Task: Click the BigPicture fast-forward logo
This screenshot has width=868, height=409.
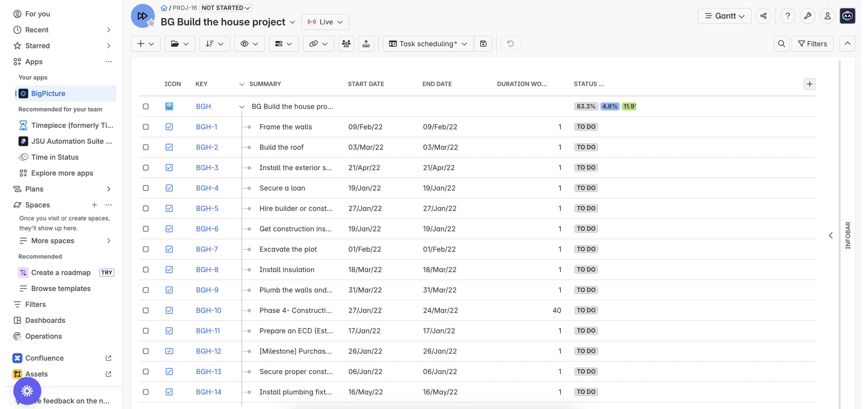Action: click(142, 16)
